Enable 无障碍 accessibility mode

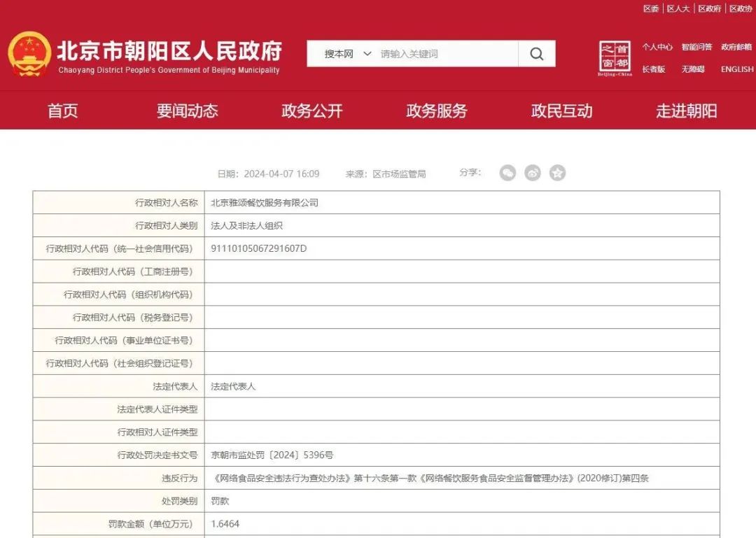pos(693,69)
